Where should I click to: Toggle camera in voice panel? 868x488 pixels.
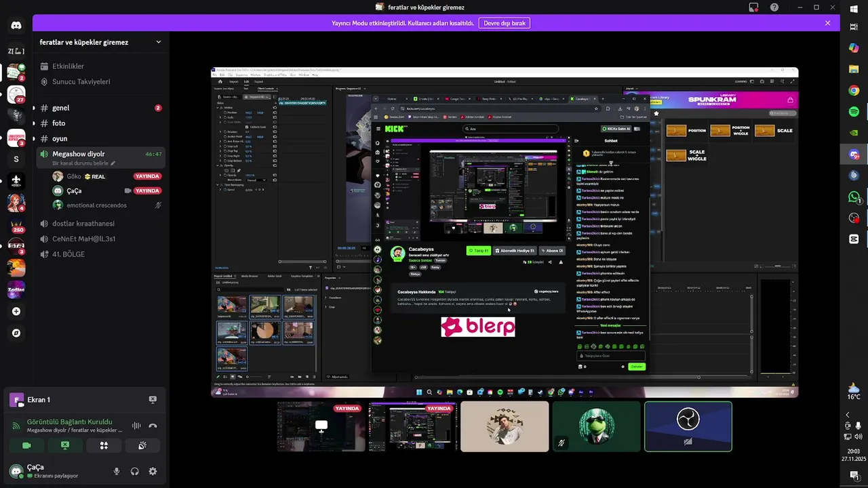[x=26, y=445]
